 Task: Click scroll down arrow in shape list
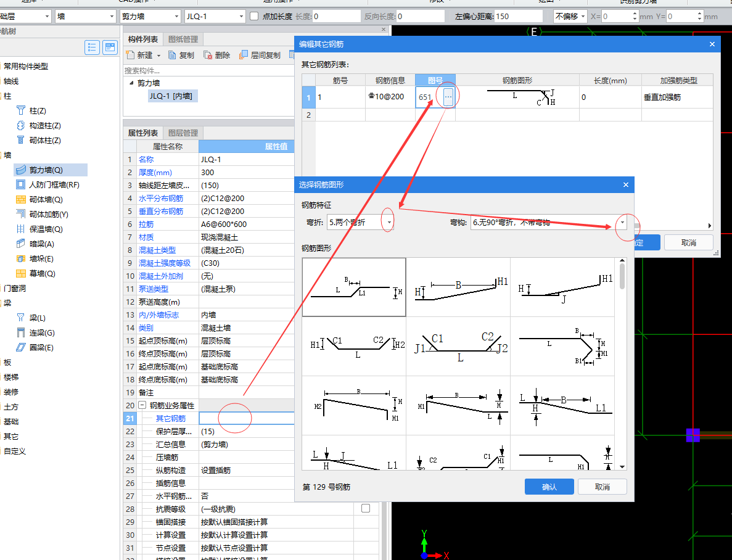coord(622,466)
